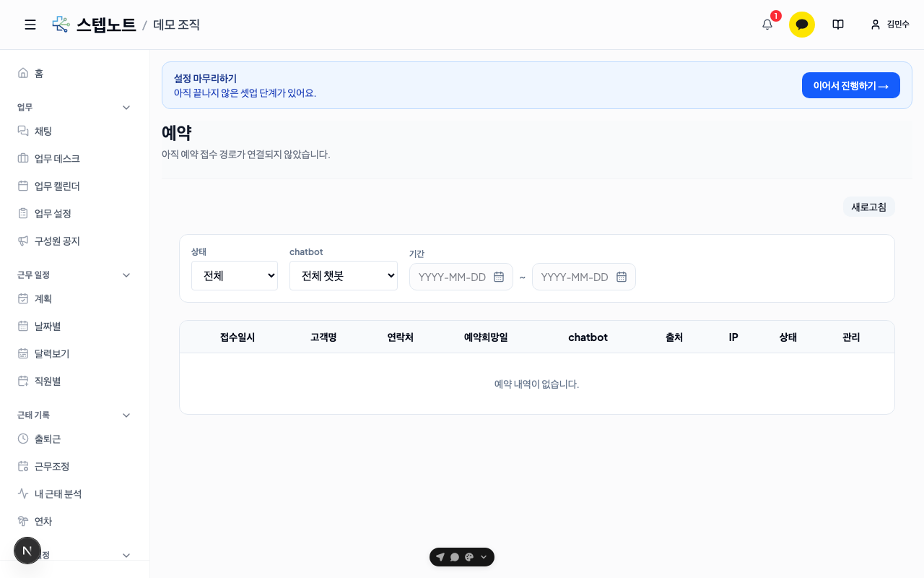Click 이어서 진행하기 button

point(851,85)
